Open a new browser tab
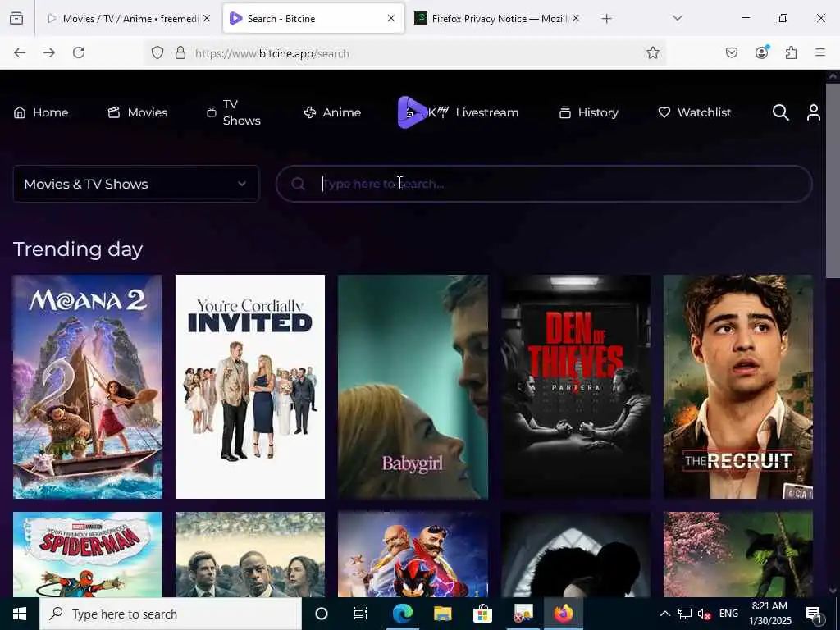The height and width of the screenshot is (630, 840). pyautogui.click(x=606, y=19)
